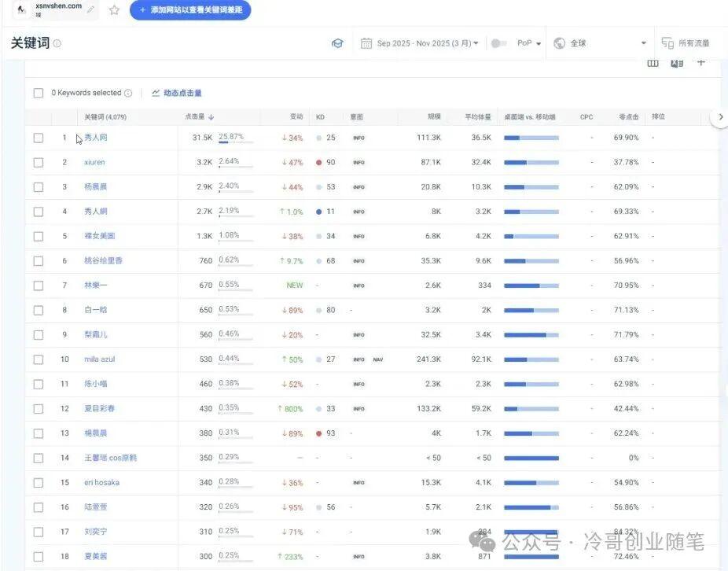Click the columns settings icon above table
The width and height of the screenshot is (728, 571).
click(x=653, y=64)
